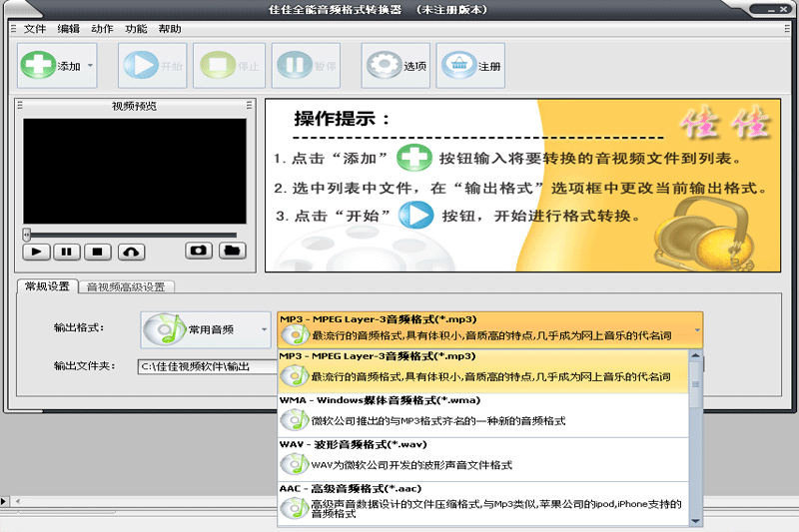799x532 pixels.
Task: Minimize the converter window
Action: [x=771, y=9]
